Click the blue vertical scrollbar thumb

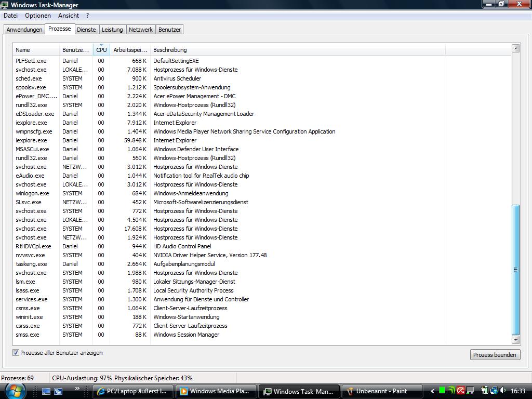[516, 270]
